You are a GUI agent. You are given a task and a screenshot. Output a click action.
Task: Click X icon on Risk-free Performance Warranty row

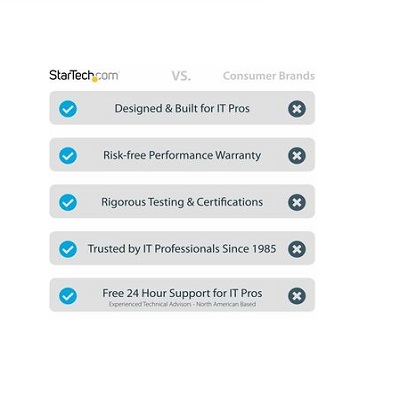[x=297, y=155]
